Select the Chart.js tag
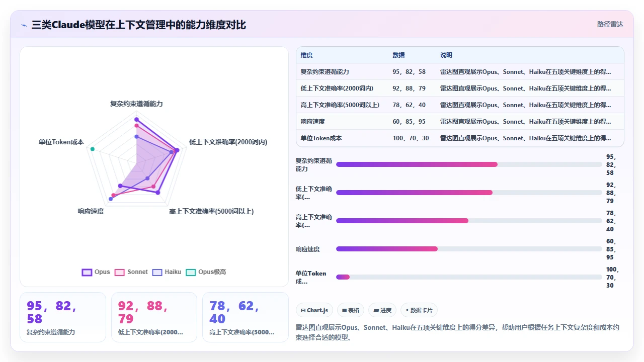Screen dimensions: 644x362 point(314,310)
